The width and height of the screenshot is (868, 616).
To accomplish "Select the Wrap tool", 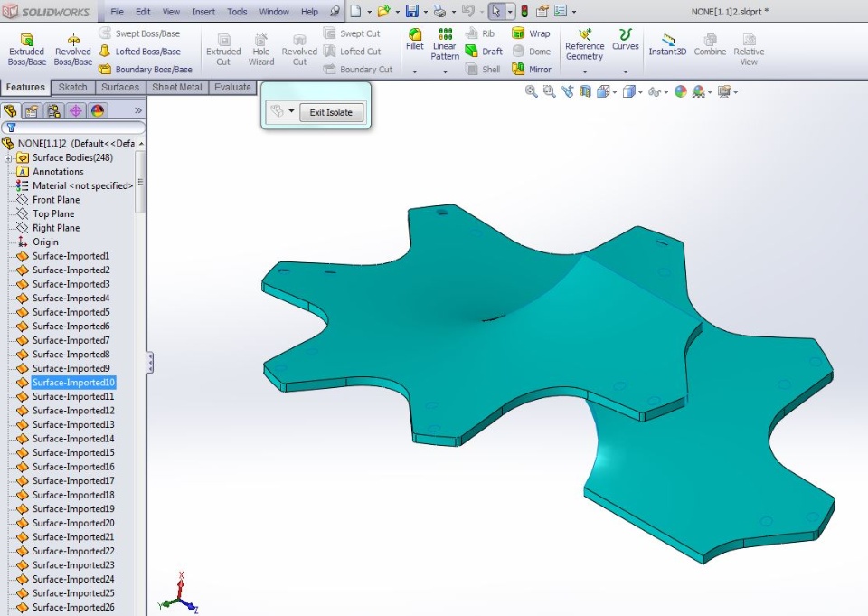I will tap(531, 33).
